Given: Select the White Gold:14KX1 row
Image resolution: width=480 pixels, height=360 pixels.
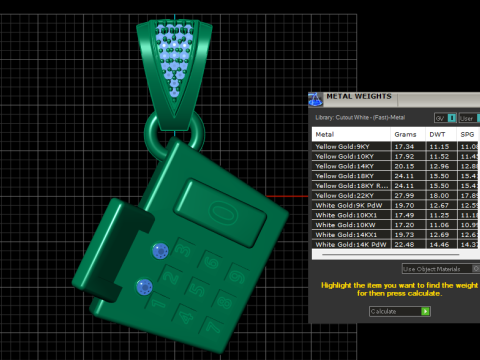Looking at the screenshot, I should 396,235.
